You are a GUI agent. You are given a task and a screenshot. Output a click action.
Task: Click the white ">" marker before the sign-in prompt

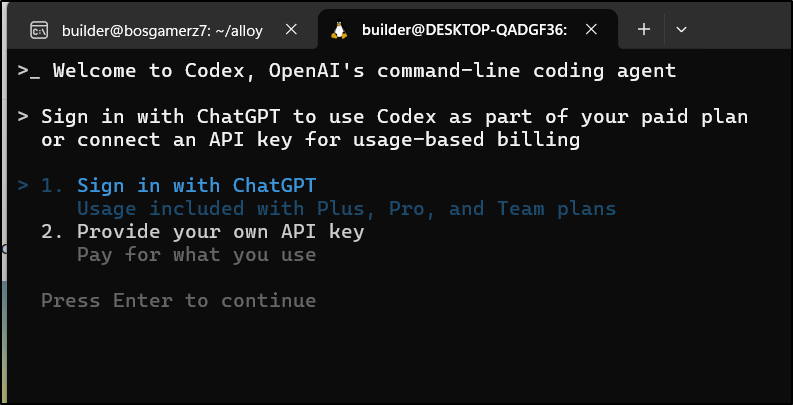point(23,117)
